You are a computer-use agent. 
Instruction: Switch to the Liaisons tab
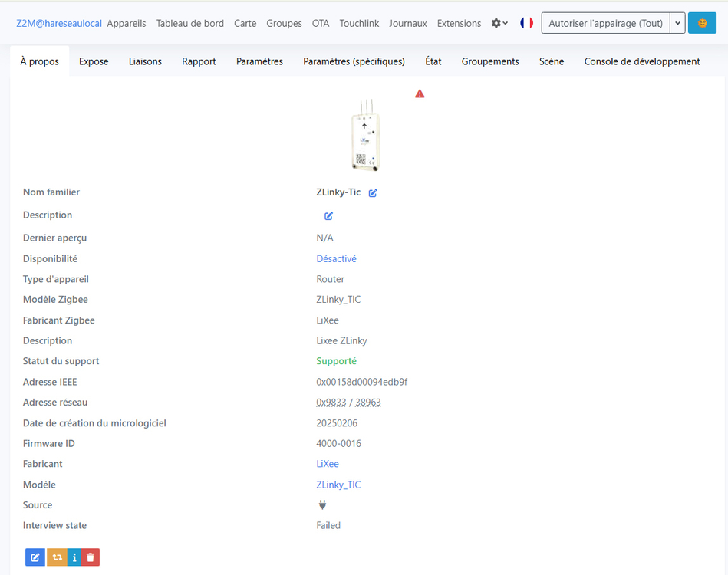point(145,61)
